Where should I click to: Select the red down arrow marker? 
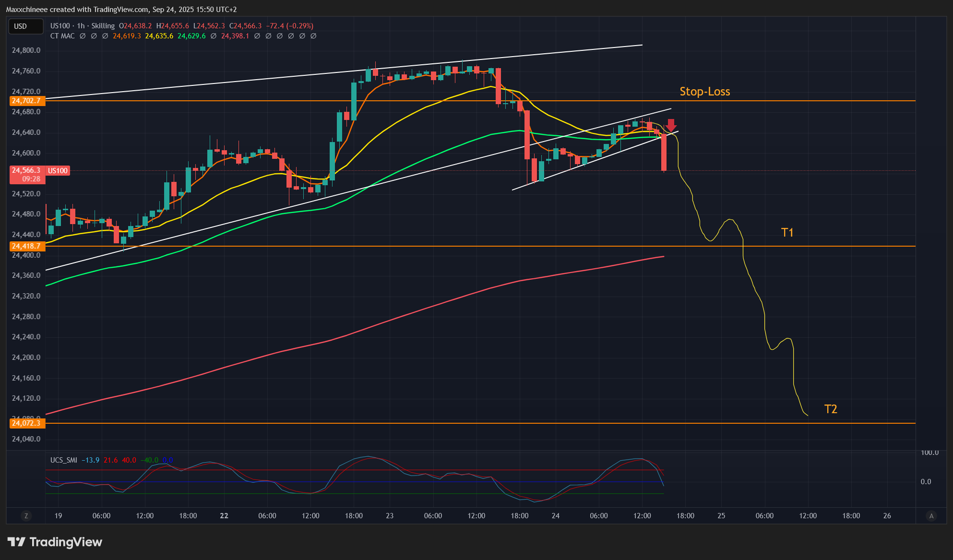point(671,126)
